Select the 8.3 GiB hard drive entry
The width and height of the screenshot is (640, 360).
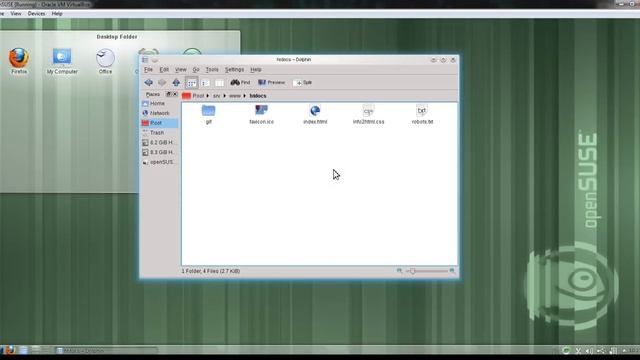click(x=159, y=152)
